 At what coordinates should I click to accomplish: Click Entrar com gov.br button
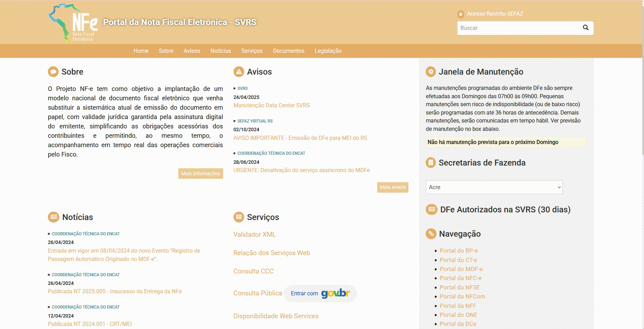pos(320,294)
